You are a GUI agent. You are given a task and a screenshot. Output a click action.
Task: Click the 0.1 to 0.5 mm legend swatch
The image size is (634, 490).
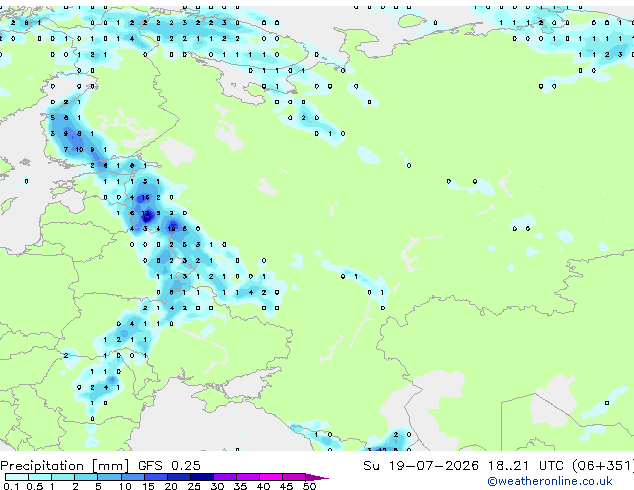(17, 477)
